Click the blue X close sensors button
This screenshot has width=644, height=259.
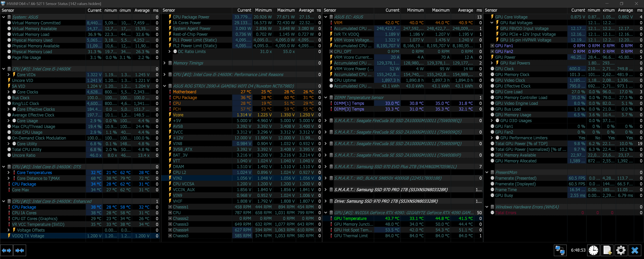634,250
